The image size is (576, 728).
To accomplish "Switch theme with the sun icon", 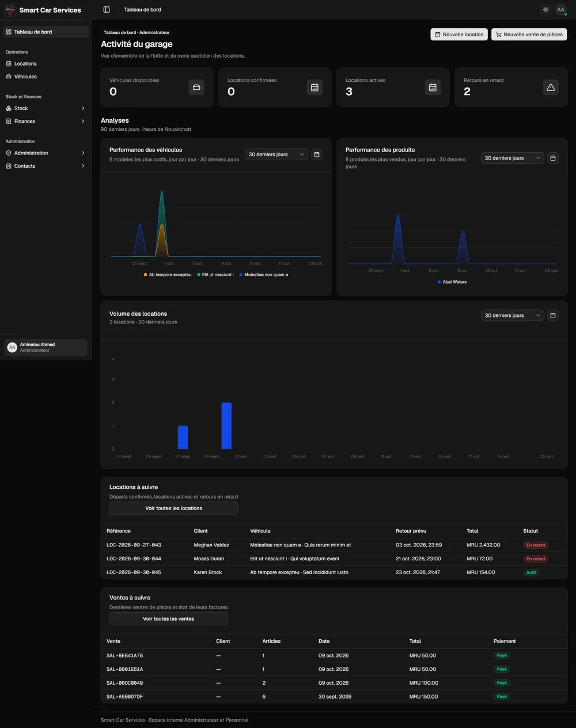I will pos(545,10).
